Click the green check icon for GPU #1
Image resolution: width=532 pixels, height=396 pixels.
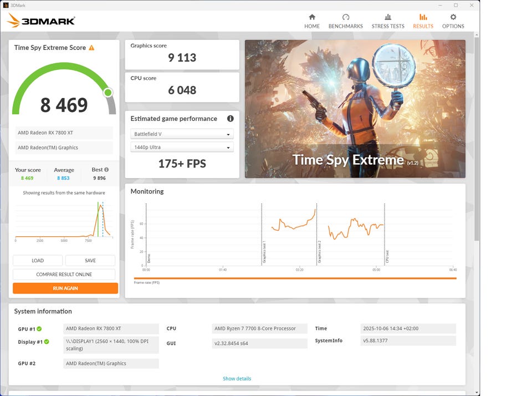(39, 329)
